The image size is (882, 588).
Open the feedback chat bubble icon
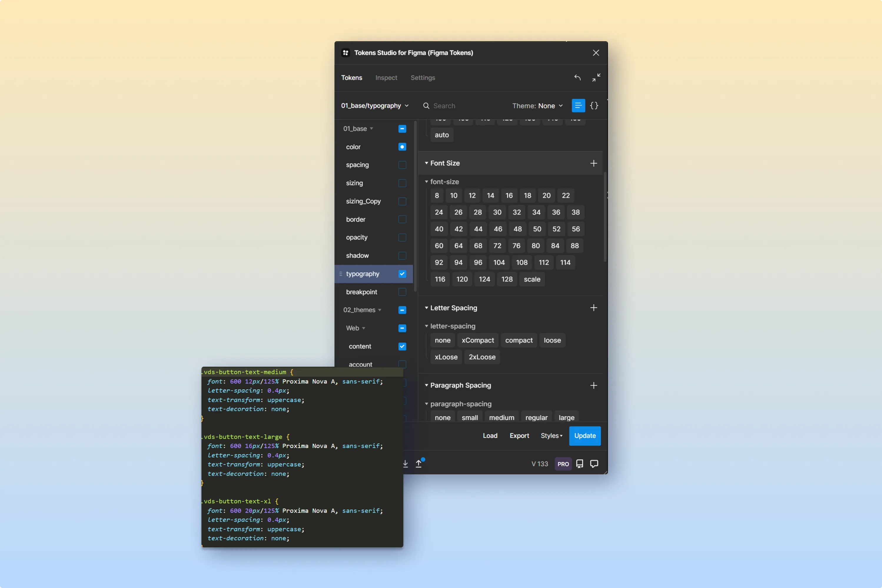[x=594, y=464]
